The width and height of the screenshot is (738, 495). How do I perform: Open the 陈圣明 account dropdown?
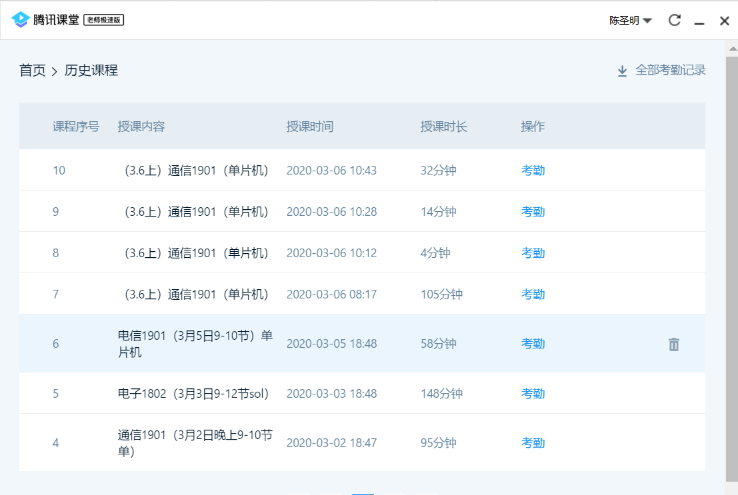(x=630, y=21)
